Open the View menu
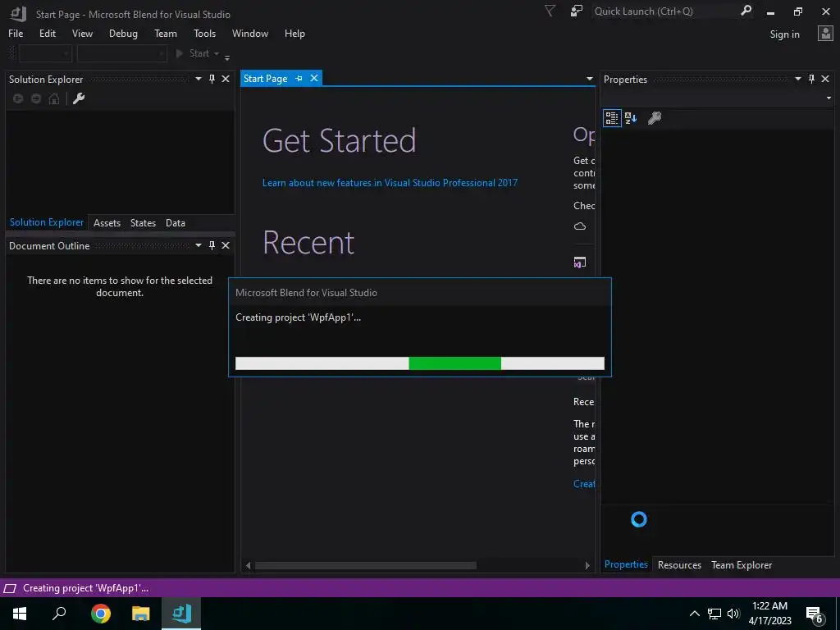This screenshot has width=840, height=630. click(82, 33)
